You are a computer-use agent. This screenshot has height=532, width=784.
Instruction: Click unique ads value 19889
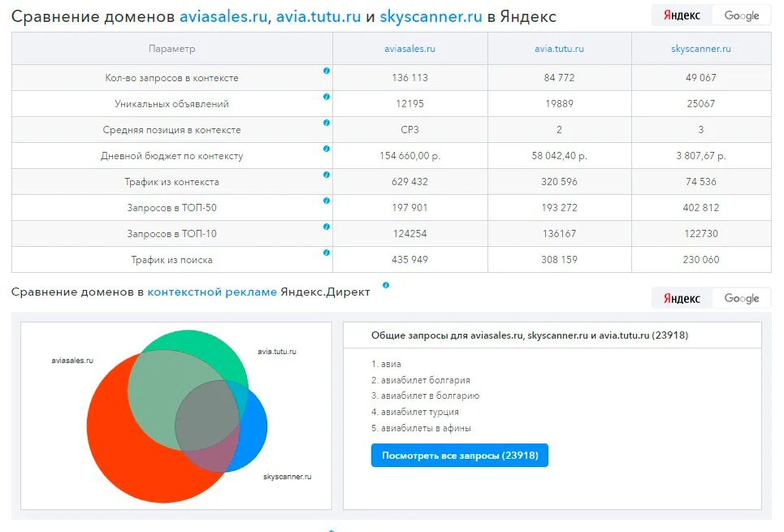pyautogui.click(x=559, y=104)
